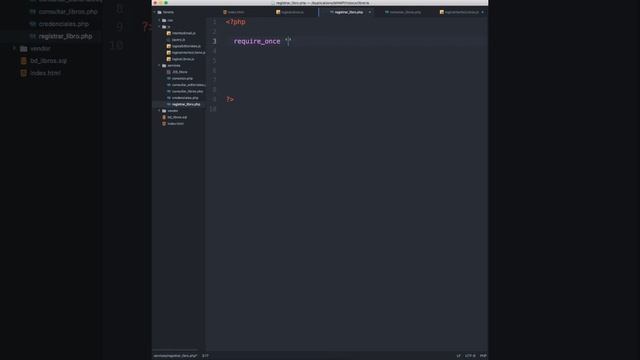This screenshot has width=640, height=360.
Task: Click the project root folder icon
Action: click(160, 12)
